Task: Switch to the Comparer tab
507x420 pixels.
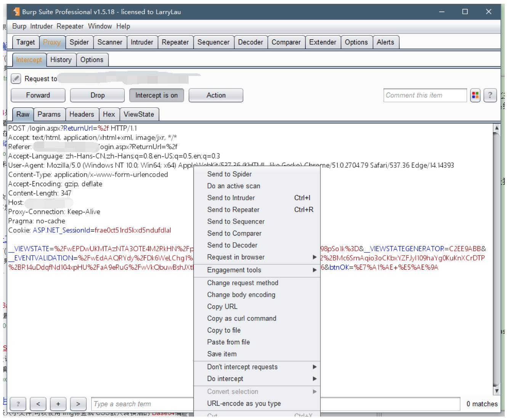Action: (286, 42)
